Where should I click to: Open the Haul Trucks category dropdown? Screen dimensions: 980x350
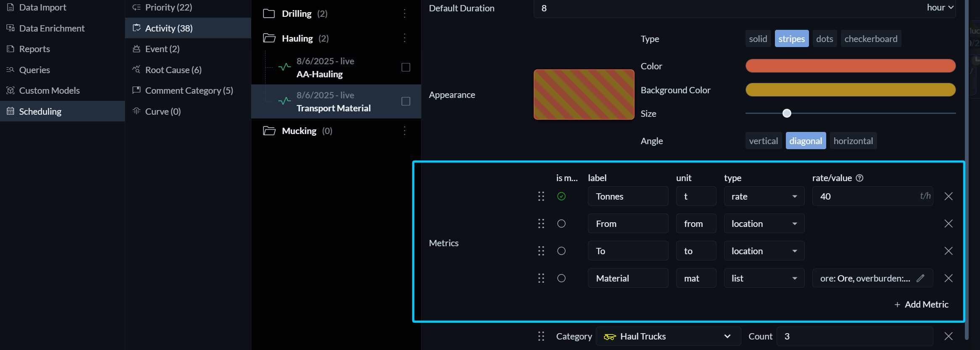(668, 336)
